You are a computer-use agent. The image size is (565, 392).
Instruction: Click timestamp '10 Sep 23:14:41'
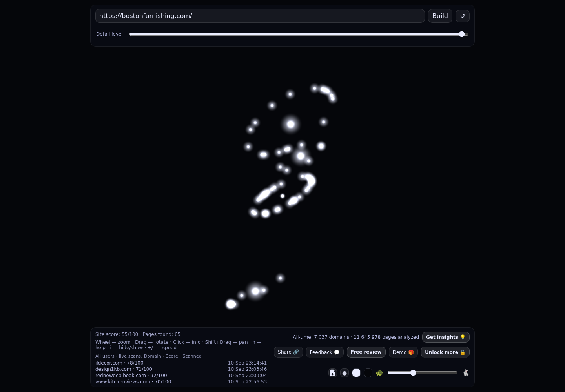[x=247, y=363]
